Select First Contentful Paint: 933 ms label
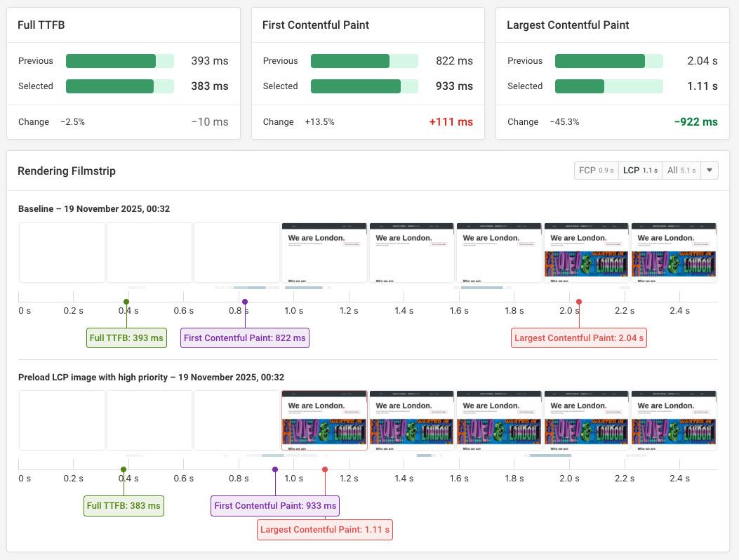 coord(275,505)
